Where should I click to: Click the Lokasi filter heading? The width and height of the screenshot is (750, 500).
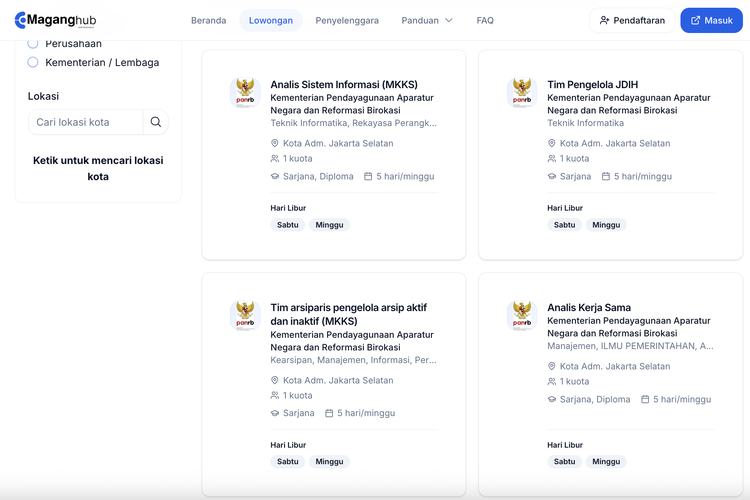click(x=43, y=96)
